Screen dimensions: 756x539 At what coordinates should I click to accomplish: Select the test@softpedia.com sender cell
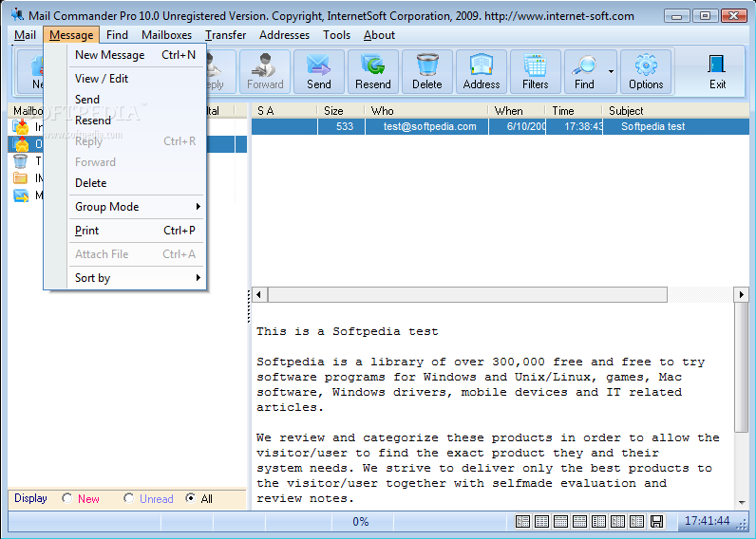click(x=427, y=126)
